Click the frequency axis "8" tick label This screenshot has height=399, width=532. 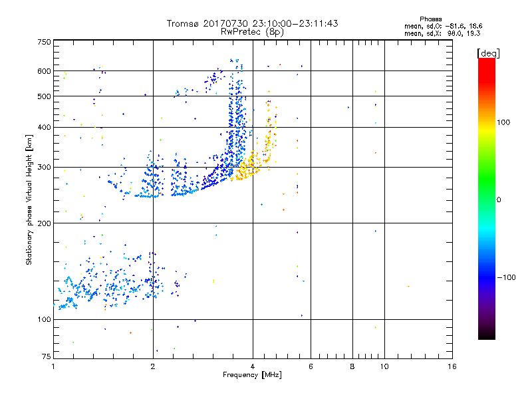(x=352, y=366)
